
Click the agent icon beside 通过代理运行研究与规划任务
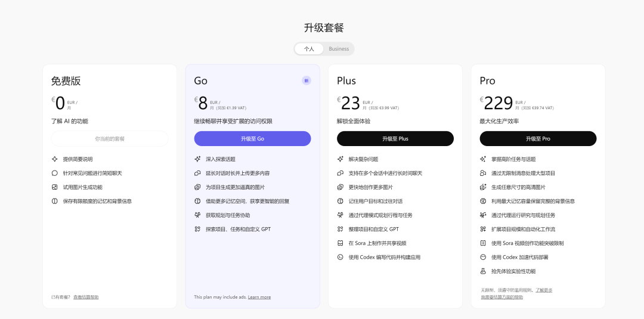[483, 215]
